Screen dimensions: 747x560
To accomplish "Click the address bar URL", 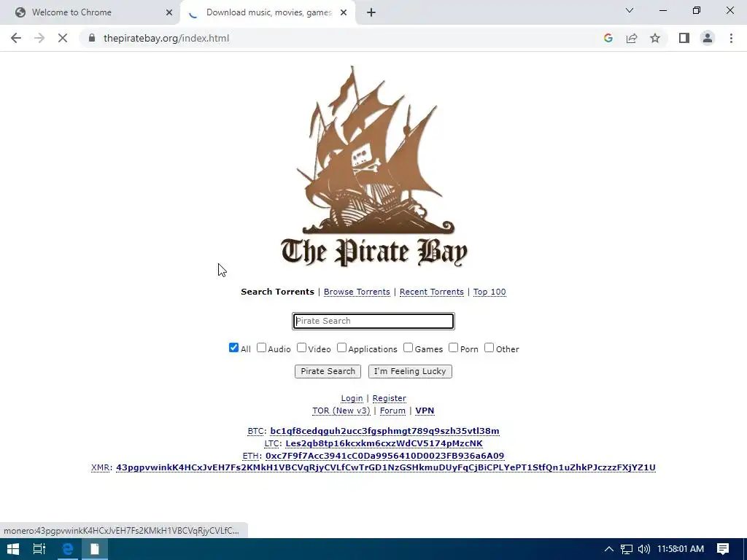I will (x=166, y=38).
